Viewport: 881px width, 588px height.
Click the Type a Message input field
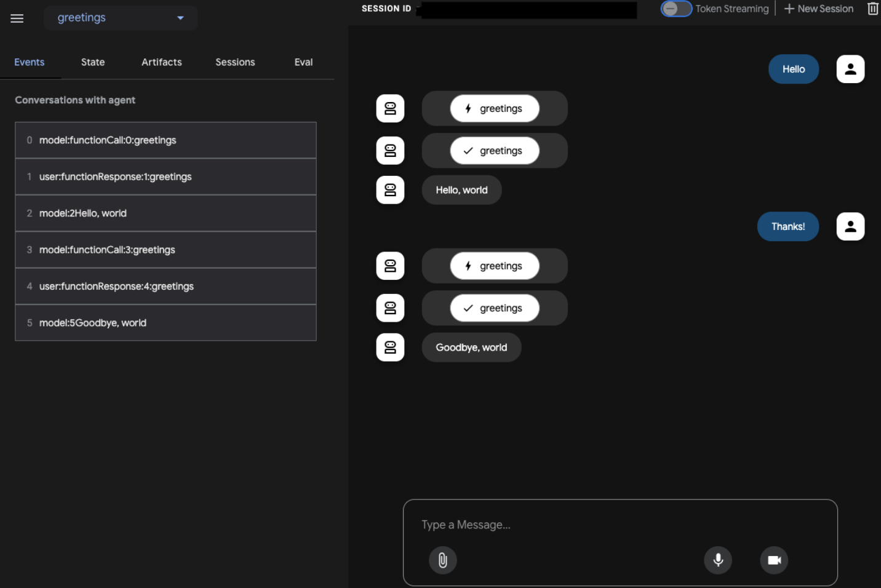[620, 525]
